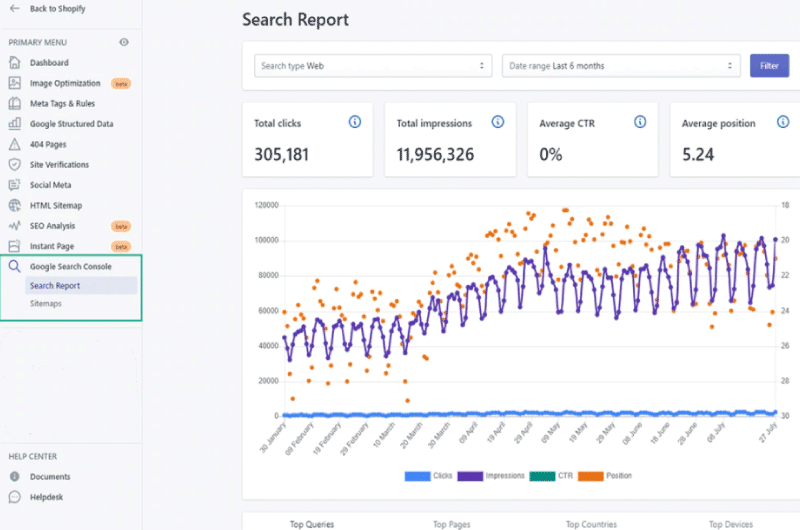Viewport: 800px width, 530px height.
Task: Click the Meta Tags & Rules icon
Action: point(15,103)
